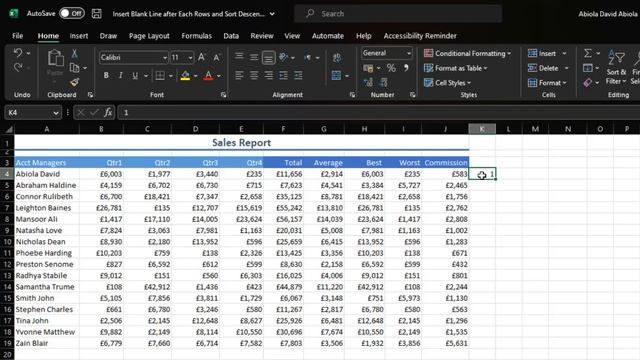640x360 pixels.
Task: Increase font size with the large A icon
Action: [x=202, y=57]
